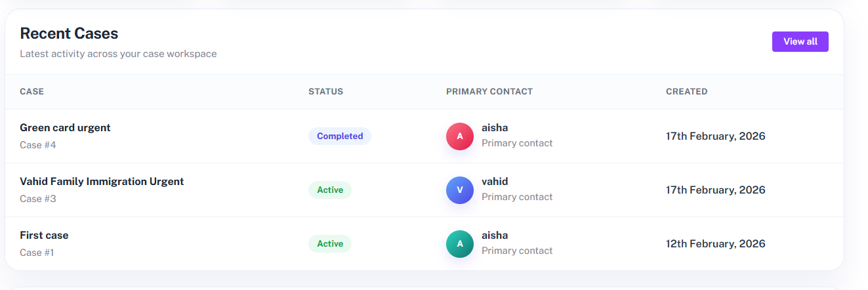Click the green aisha avatar icon in Case #1 row
The height and width of the screenshot is (290, 868).
coord(460,244)
